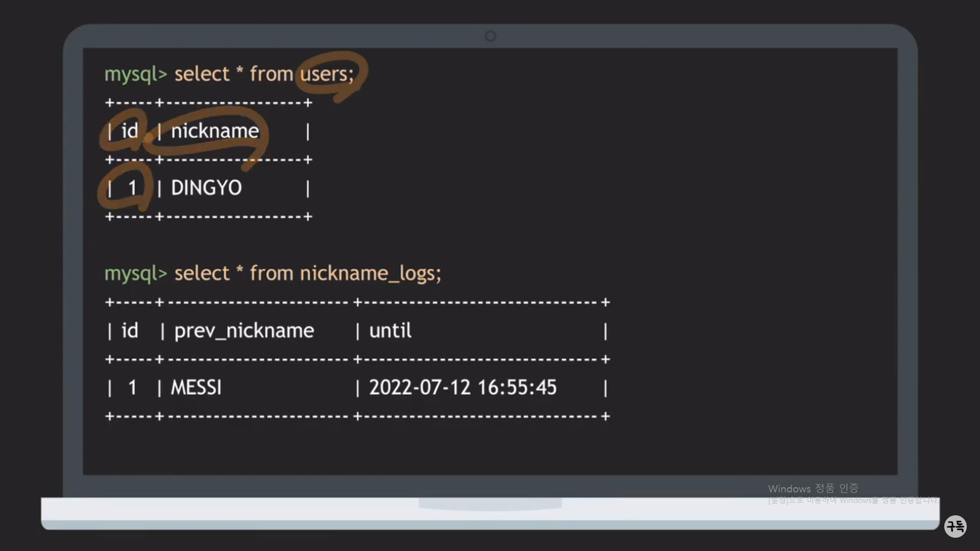Image resolution: width=980 pixels, height=551 pixels.
Task: Click the id header in nickname_logs table
Action: (x=130, y=331)
